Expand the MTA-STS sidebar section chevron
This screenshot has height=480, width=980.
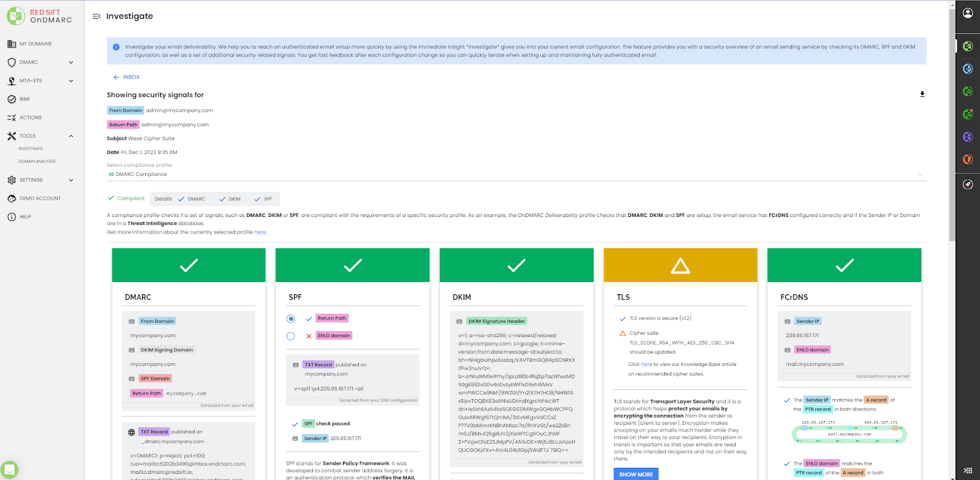(x=71, y=81)
